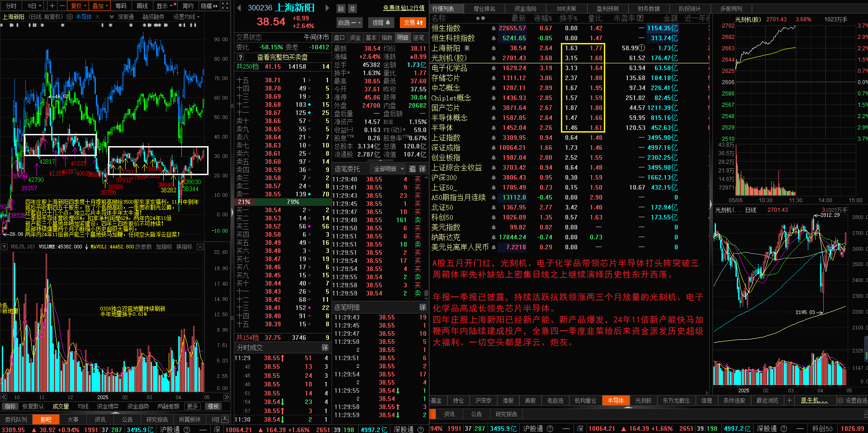Open 逐笔委托 detail 详 icon

[x=422, y=169]
